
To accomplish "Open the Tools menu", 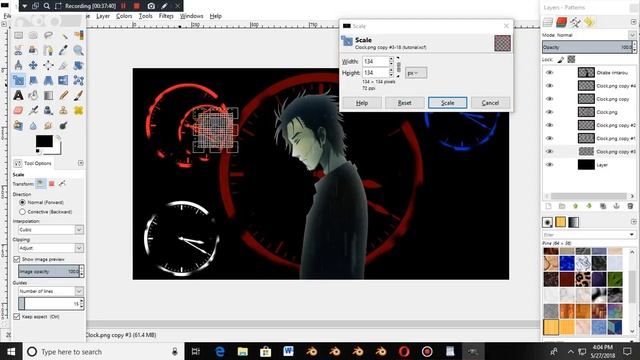I will click(145, 16).
